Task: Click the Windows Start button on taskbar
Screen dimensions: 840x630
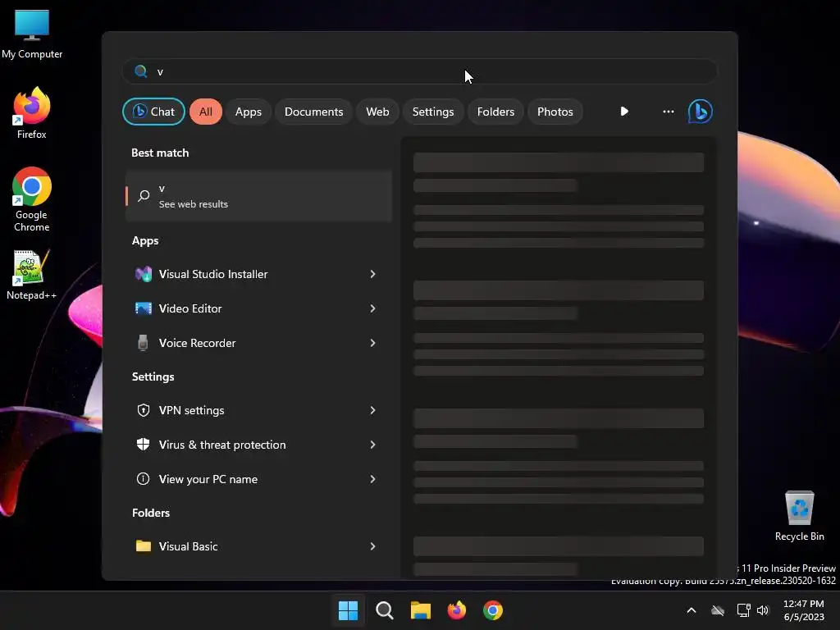Action: click(x=348, y=610)
